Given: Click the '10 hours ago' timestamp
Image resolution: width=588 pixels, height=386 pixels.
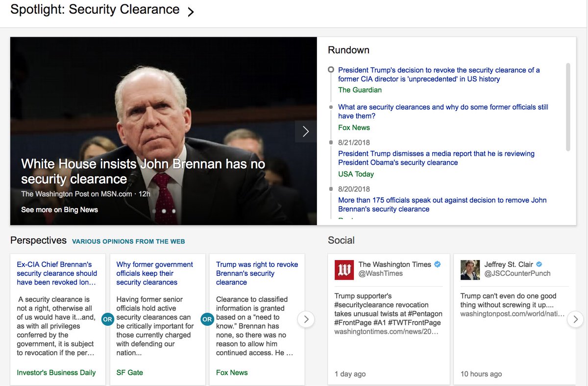Looking at the screenshot, I should [481, 374].
